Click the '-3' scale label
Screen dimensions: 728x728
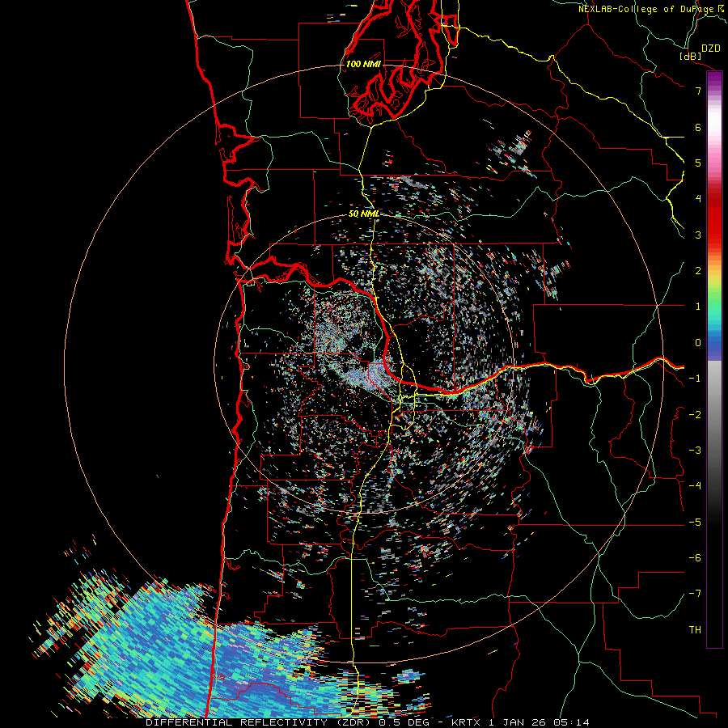(x=695, y=451)
